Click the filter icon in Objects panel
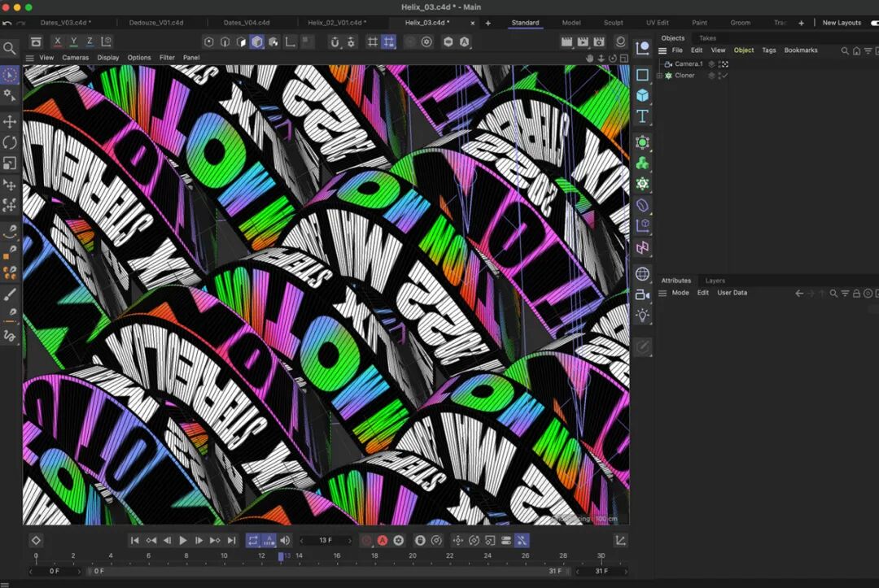The image size is (879, 588). (868, 50)
